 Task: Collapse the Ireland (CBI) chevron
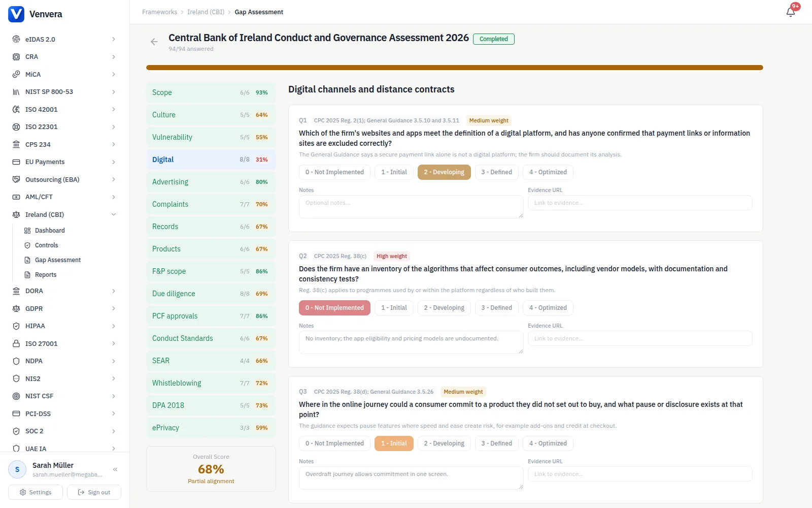114,214
